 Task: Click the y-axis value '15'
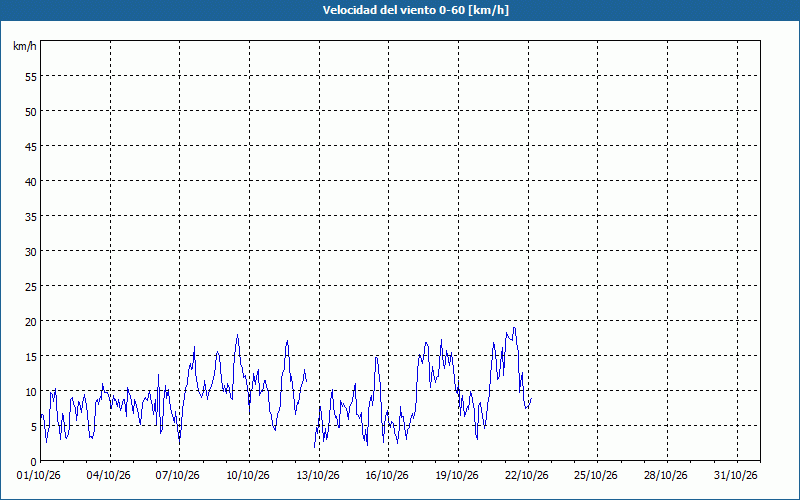31,357
